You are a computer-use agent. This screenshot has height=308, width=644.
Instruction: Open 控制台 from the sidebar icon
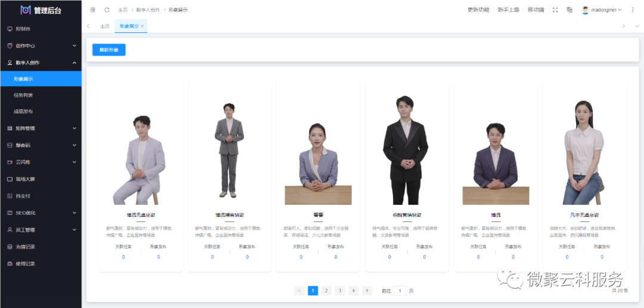(x=10, y=29)
